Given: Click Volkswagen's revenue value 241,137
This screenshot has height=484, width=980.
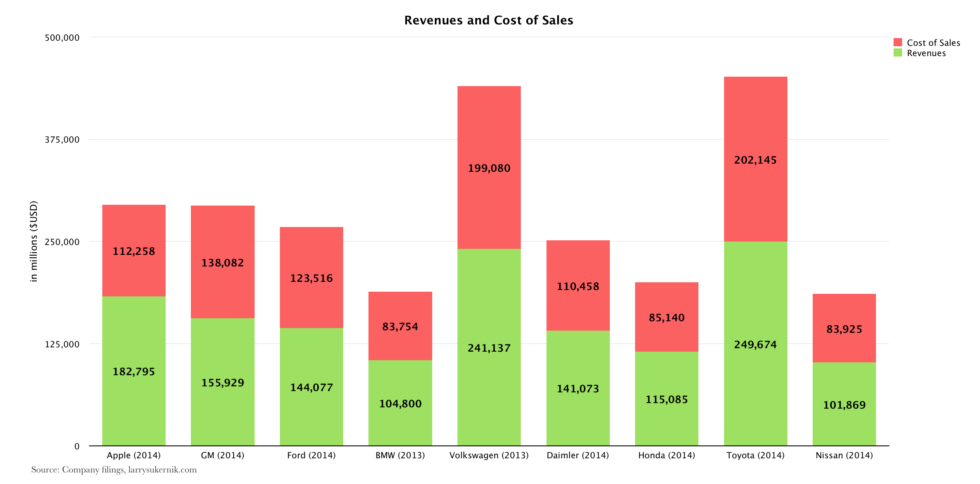Looking at the screenshot, I should point(489,348).
